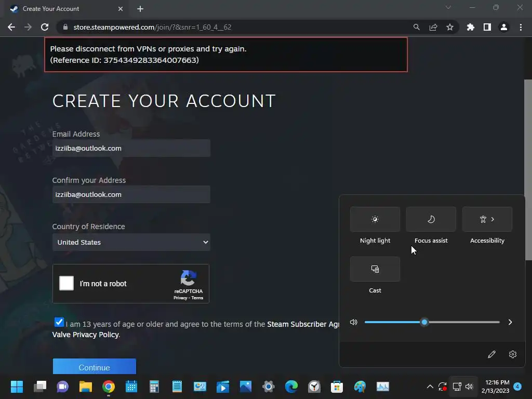Open the Valve Privacy Policy link

pyautogui.click(x=86, y=335)
